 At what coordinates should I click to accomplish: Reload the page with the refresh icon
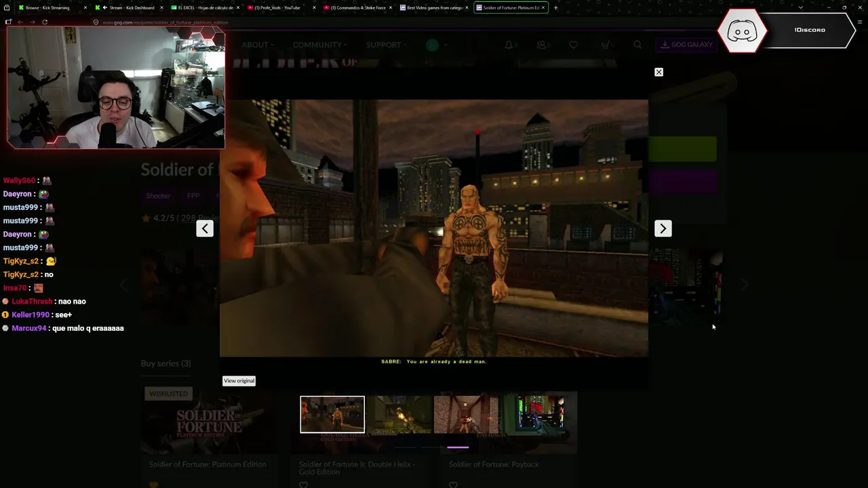coord(45,22)
